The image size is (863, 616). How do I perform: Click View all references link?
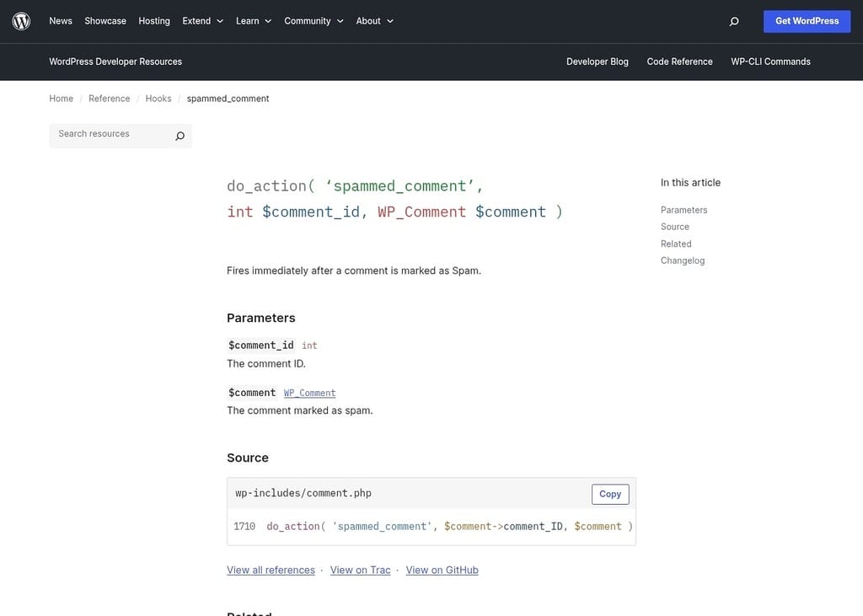pos(271,570)
